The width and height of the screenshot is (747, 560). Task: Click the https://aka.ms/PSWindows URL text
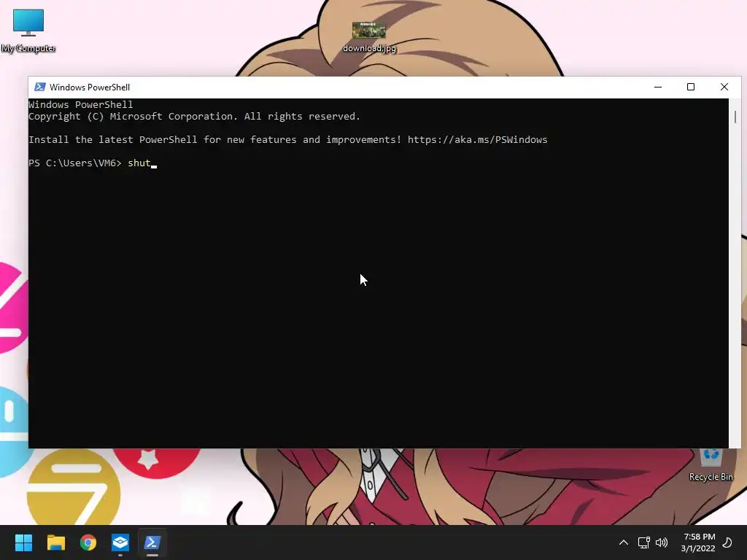[477, 139]
